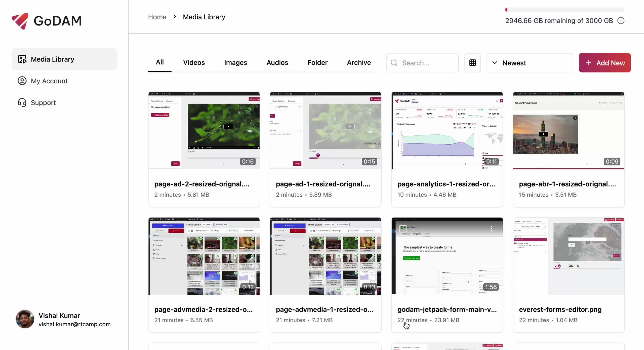Click the storage usage progress bar
The width and height of the screenshot is (644, 350).
click(x=565, y=10)
